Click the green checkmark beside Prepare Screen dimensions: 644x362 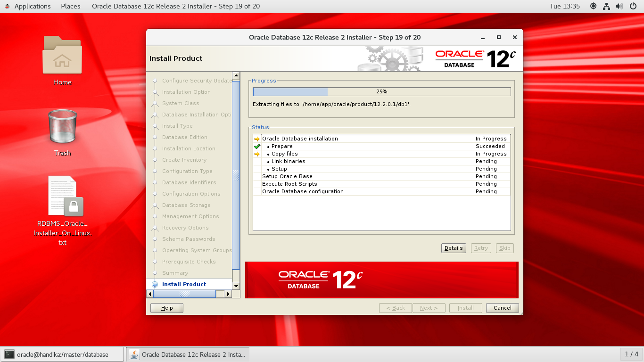click(x=257, y=146)
